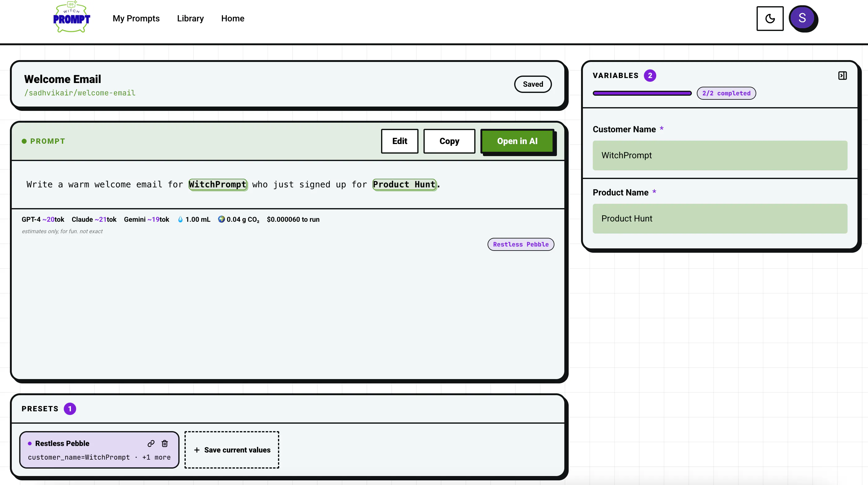The image size is (868, 485).
Task: Click the $0.000060 to run cost
Action: pyautogui.click(x=293, y=219)
